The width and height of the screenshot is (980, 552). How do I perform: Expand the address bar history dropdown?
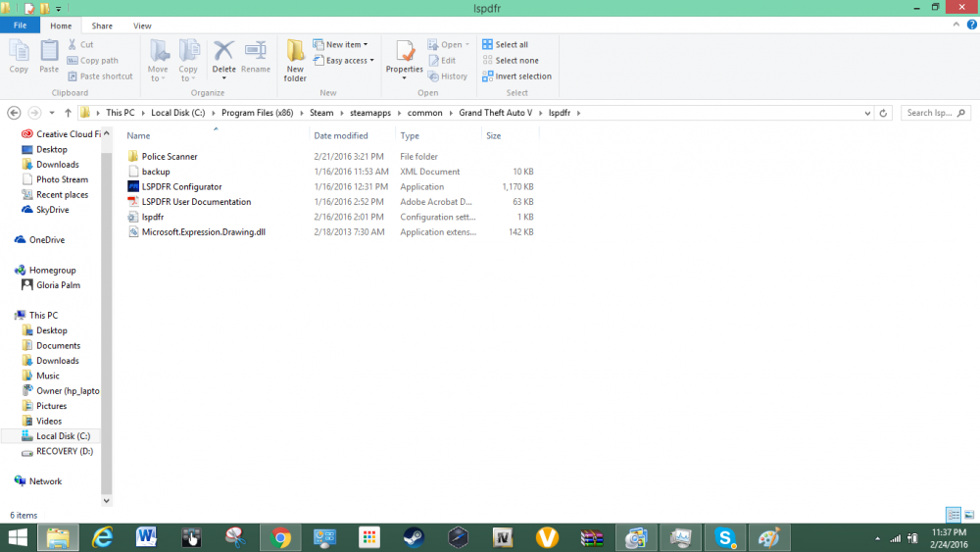click(867, 113)
